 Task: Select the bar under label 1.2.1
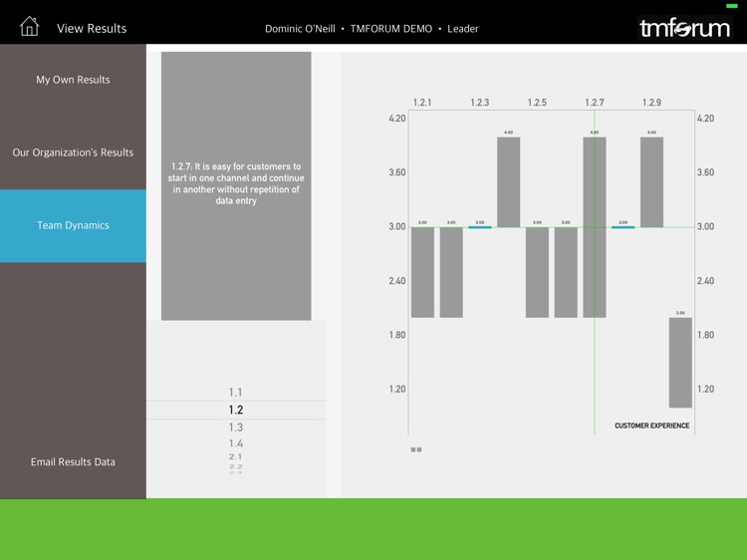(x=422, y=272)
